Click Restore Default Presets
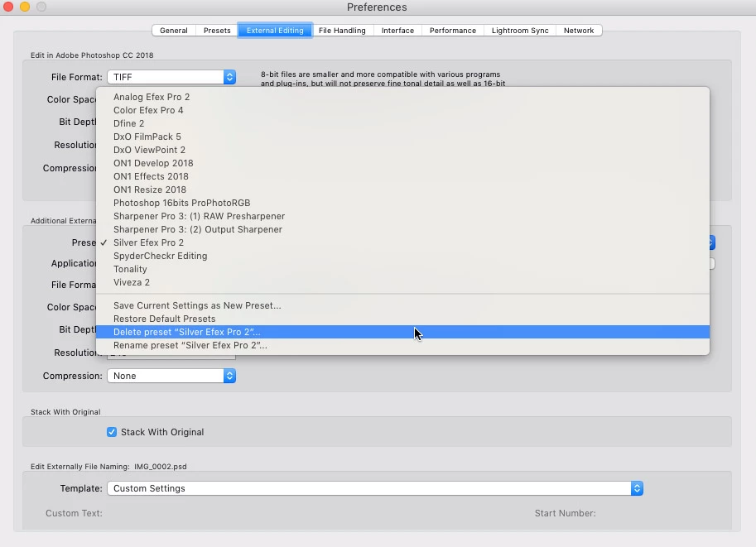The image size is (756, 547). click(x=402, y=319)
